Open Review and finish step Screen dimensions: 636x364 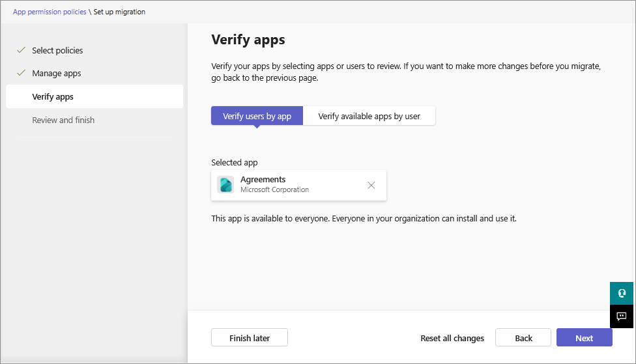coord(63,120)
